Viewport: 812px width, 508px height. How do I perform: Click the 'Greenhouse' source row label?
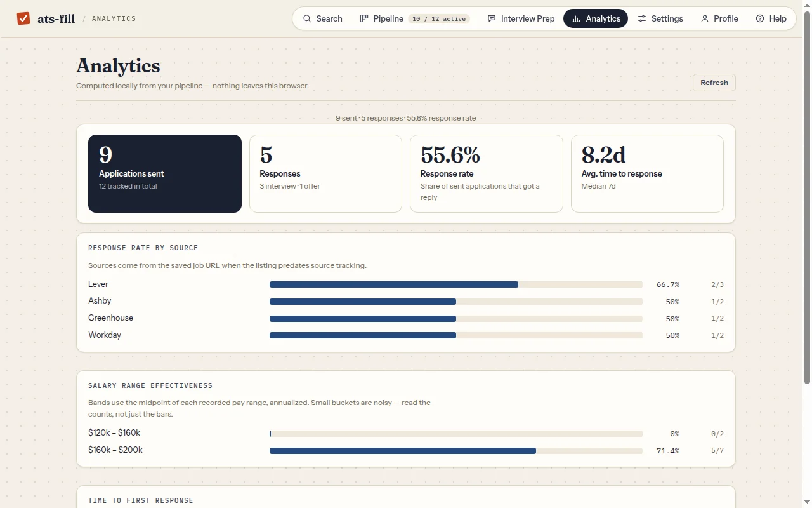[110, 318]
